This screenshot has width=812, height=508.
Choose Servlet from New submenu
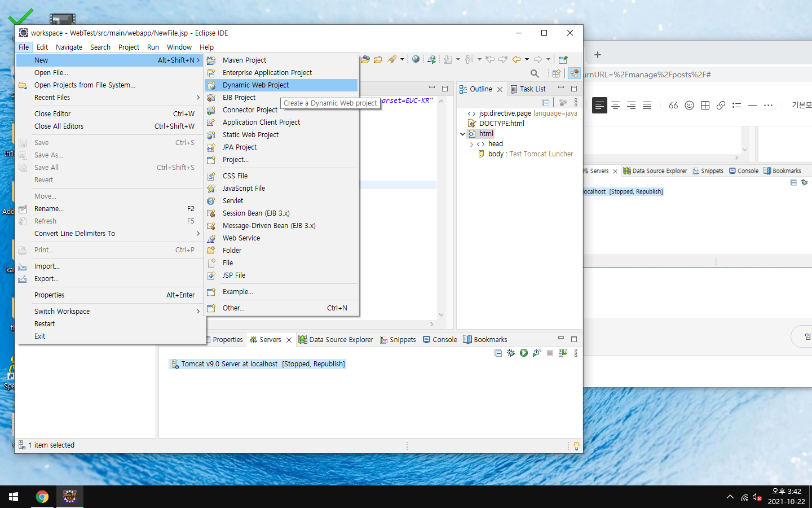click(281, 201)
